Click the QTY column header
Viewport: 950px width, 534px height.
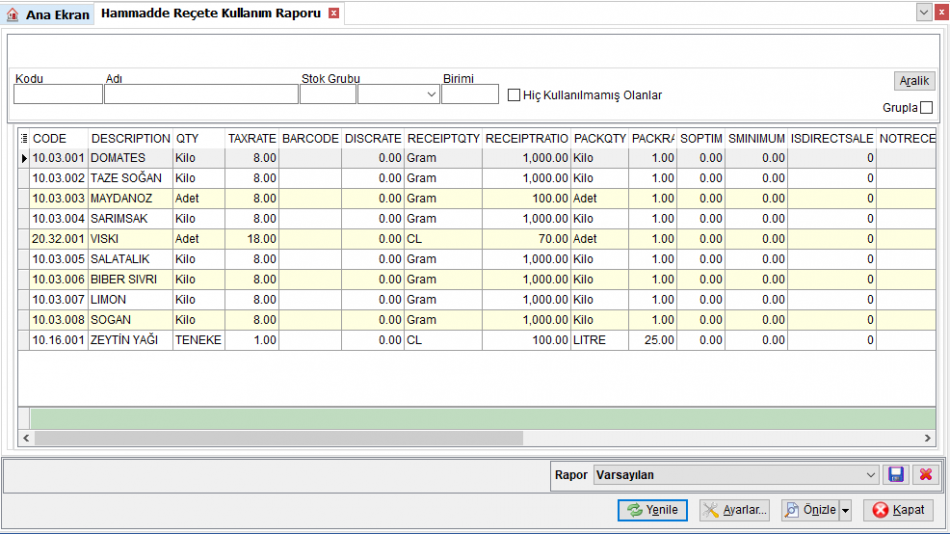(199, 138)
